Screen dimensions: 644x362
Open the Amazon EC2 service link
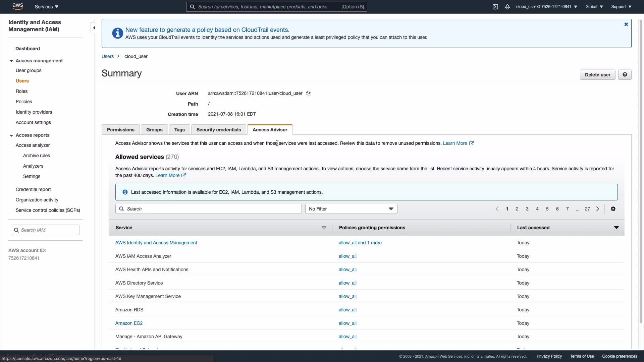click(129, 323)
